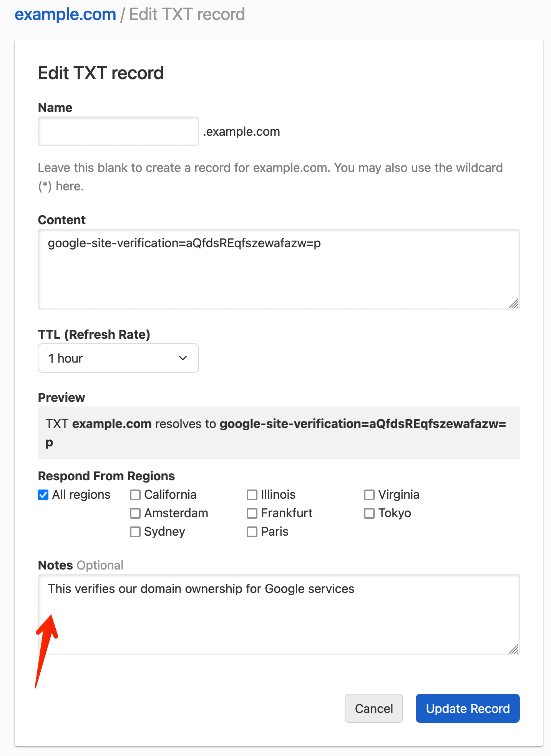Tick the Virginia region checkbox
This screenshot has width=551, height=756.
coord(369,495)
